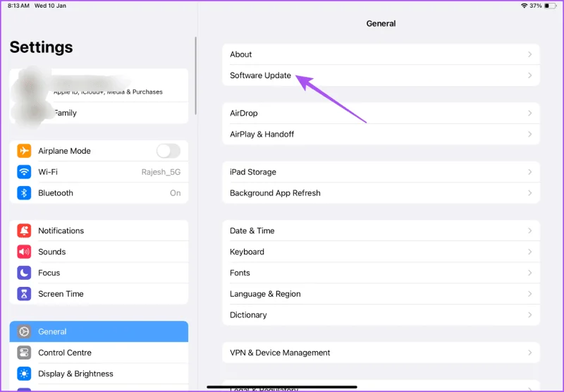This screenshot has width=564, height=392.
Task: Open the About row
Action: [381, 54]
